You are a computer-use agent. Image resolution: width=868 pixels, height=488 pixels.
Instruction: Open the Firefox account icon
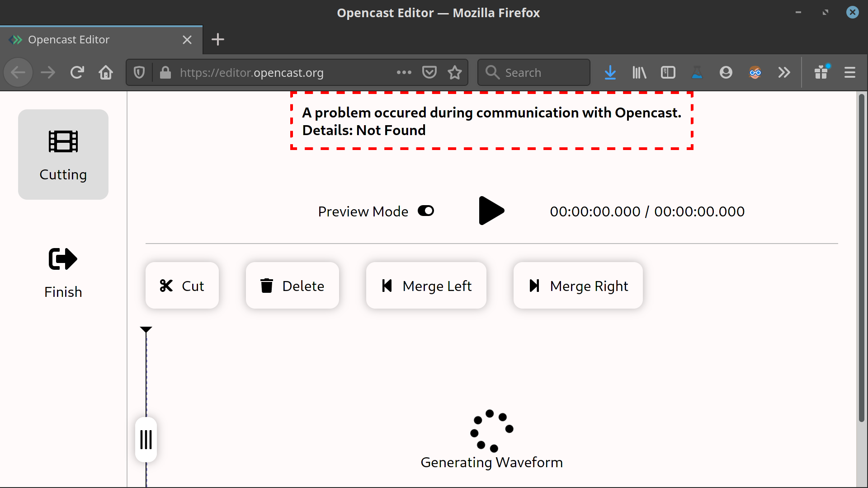coord(726,72)
